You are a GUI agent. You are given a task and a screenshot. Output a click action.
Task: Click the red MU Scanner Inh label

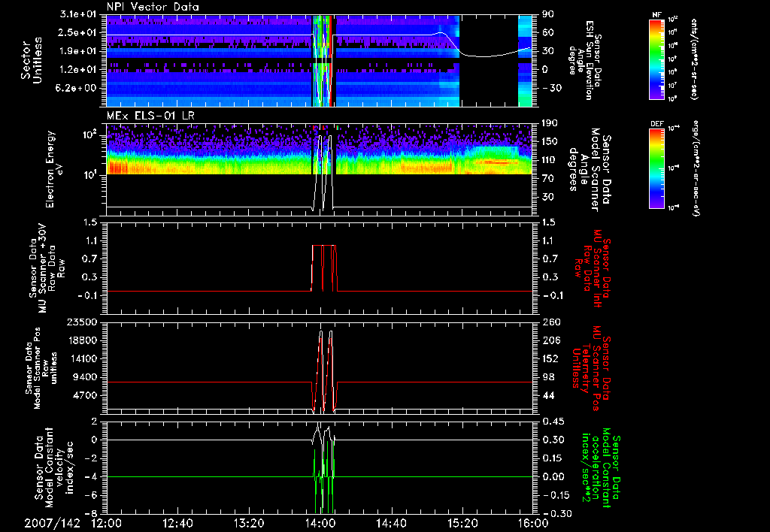592,268
